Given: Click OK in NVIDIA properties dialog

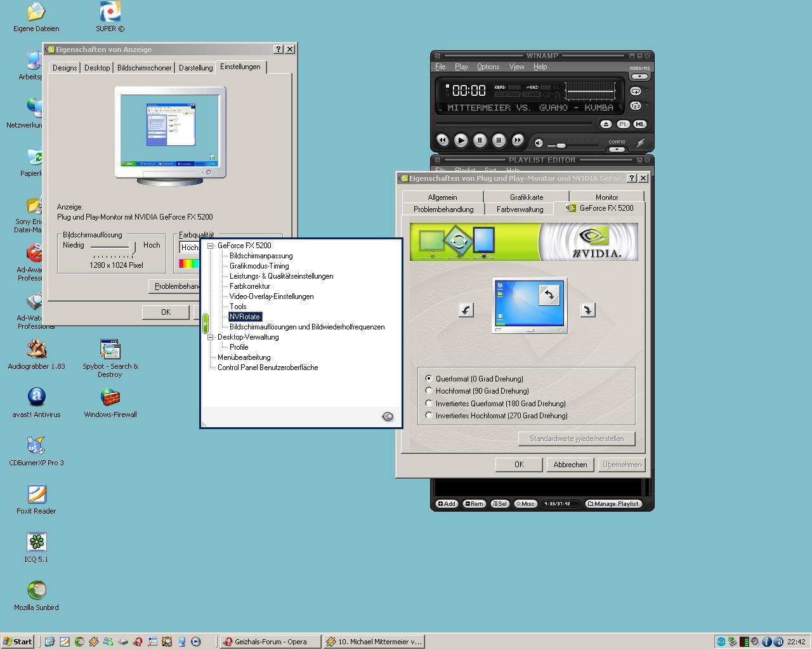Looking at the screenshot, I should pyautogui.click(x=519, y=465).
